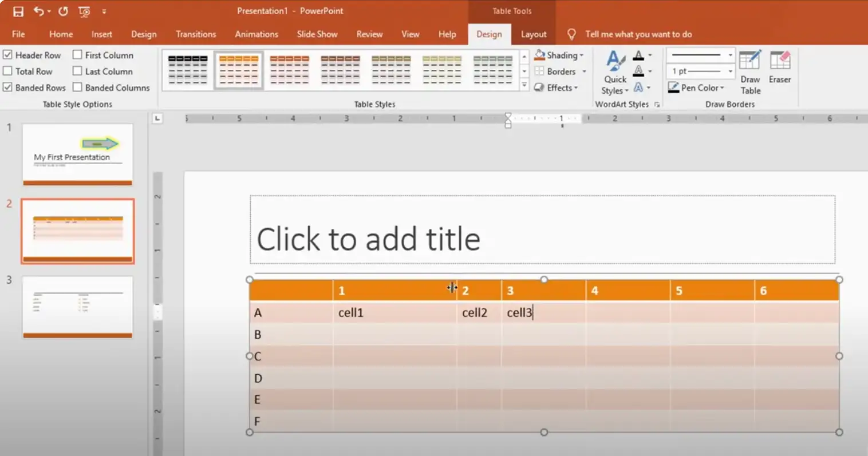Viewport: 868px width, 456px height.
Task: Enable the Total Row checkbox
Action: [8, 72]
